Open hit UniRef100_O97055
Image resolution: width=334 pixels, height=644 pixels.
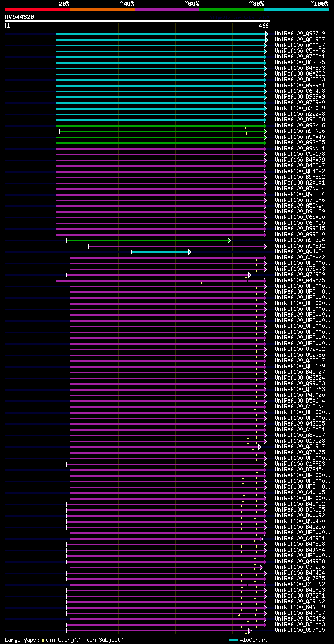300,630
